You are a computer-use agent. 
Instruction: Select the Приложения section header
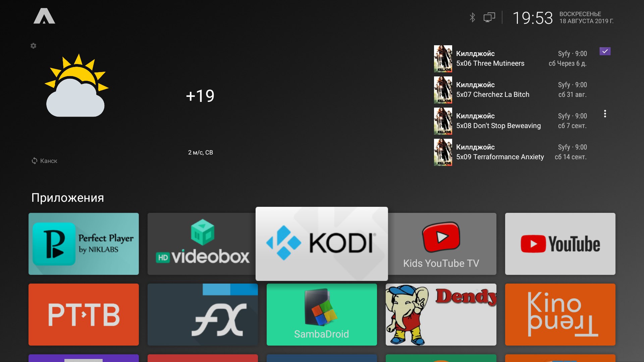(67, 198)
